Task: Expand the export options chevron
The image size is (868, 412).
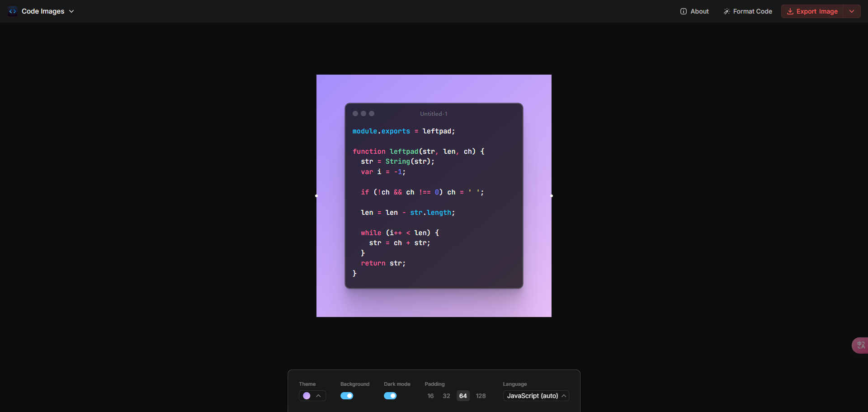Action: click(x=852, y=11)
